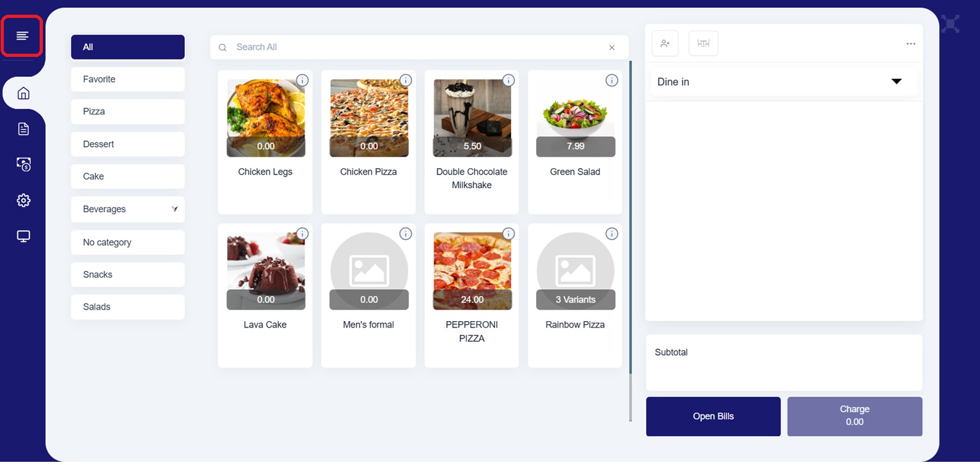Open the cash management icon in sidebar

coord(24,165)
